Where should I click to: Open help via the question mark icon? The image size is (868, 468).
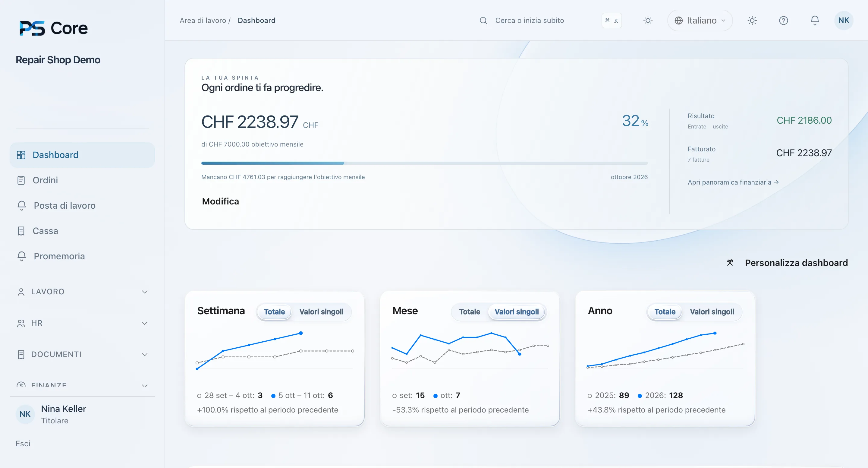pos(783,21)
